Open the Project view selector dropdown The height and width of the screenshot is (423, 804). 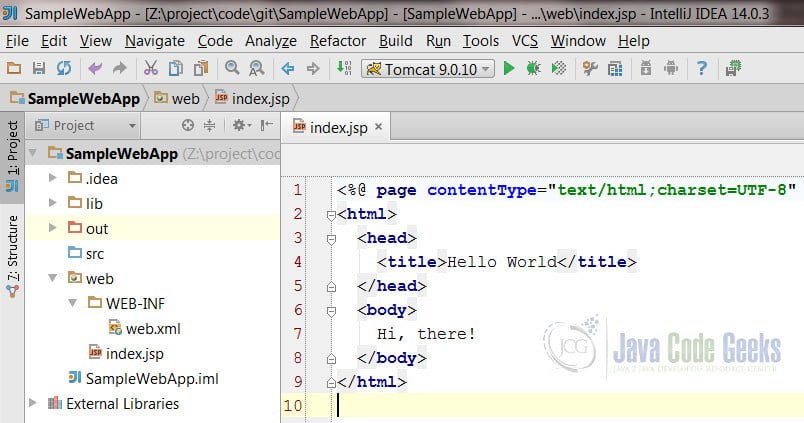(x=85, y=125)
